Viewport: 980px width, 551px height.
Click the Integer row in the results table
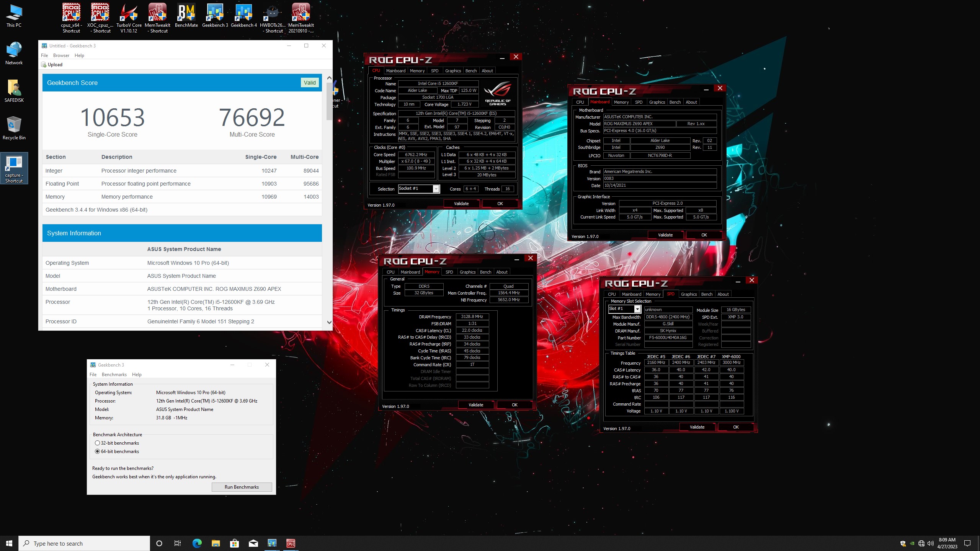(x=182, y=171)
